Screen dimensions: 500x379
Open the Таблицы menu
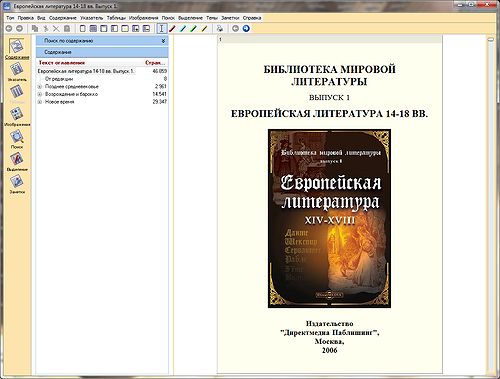coord(116,18)
